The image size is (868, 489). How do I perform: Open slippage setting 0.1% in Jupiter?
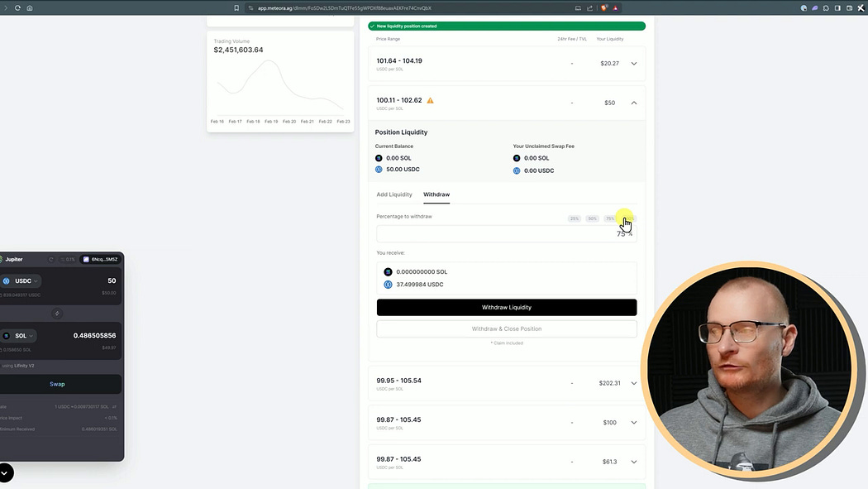tap(68, 259)
